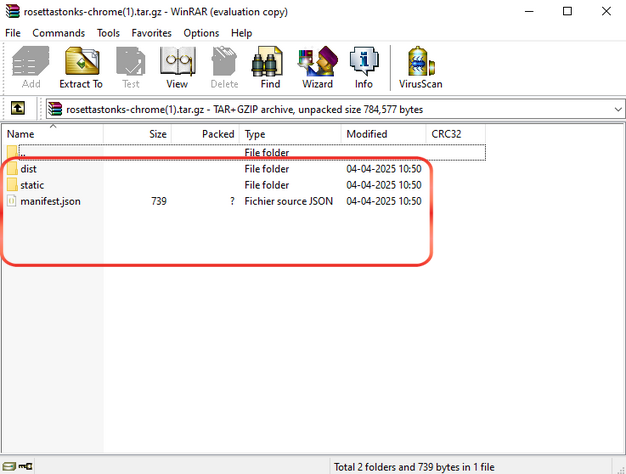Click the dist folder icon
Image resolution: width=626 pixels, height=474 pixels.
[x=12, y=169]
